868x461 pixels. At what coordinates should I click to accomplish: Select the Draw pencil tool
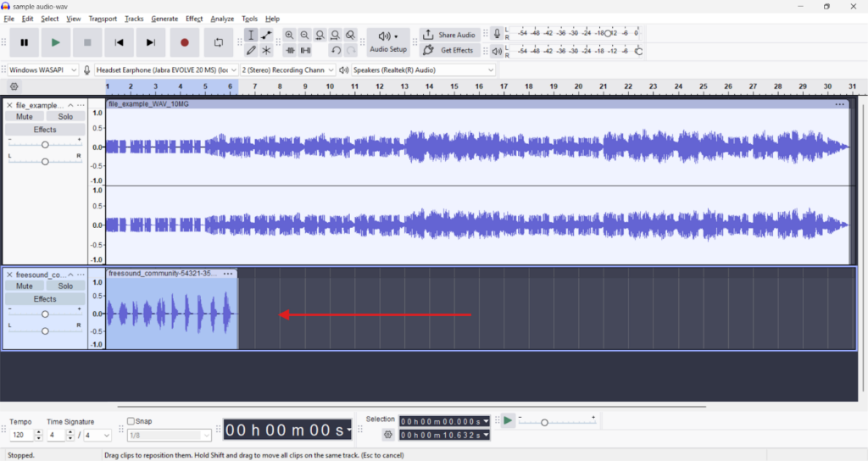[x=251, y=51]
